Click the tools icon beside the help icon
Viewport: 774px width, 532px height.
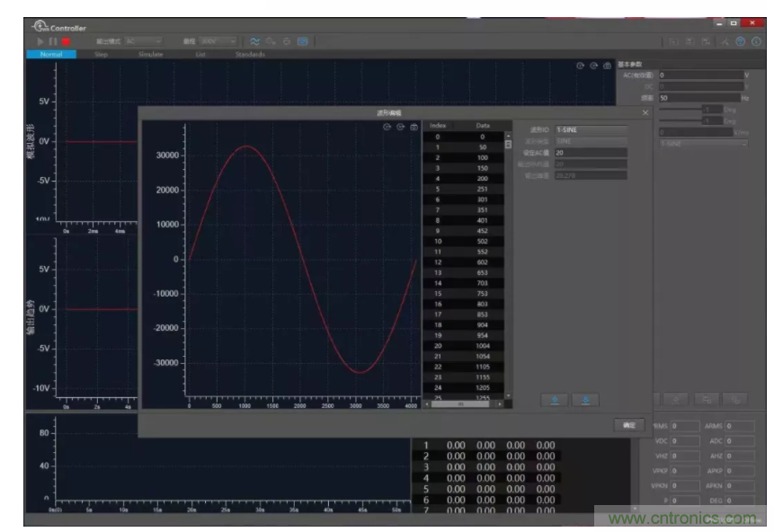pyautogui.click(x=724, y=41)
